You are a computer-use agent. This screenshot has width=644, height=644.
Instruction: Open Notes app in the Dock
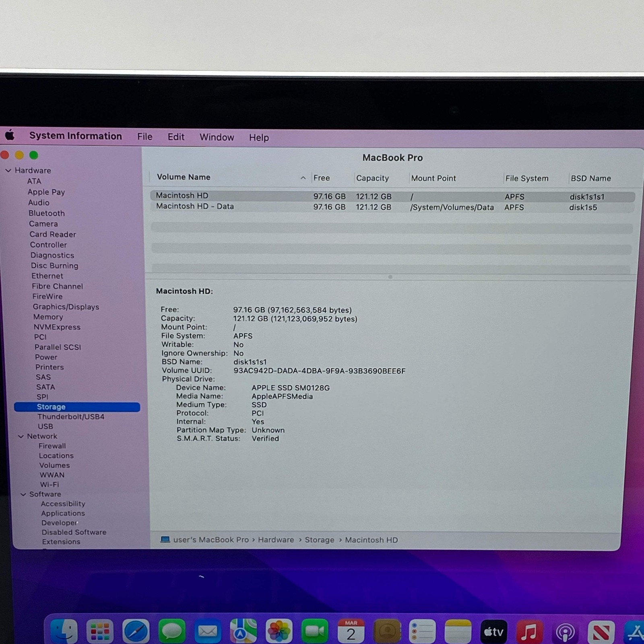point(458,631)
